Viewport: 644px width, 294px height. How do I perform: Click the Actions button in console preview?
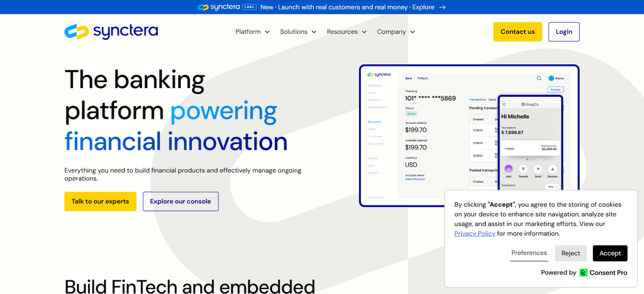(x=556, y=89)
